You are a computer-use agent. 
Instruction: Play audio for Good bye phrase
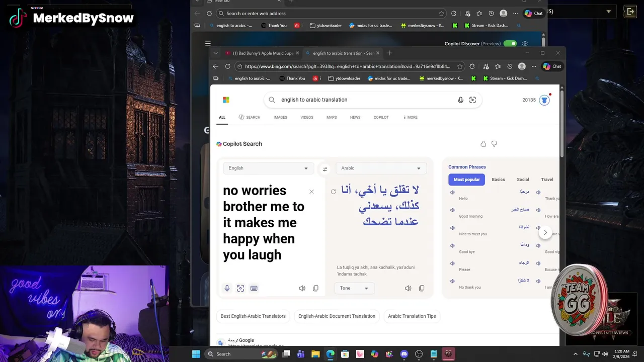pos(452,246)
